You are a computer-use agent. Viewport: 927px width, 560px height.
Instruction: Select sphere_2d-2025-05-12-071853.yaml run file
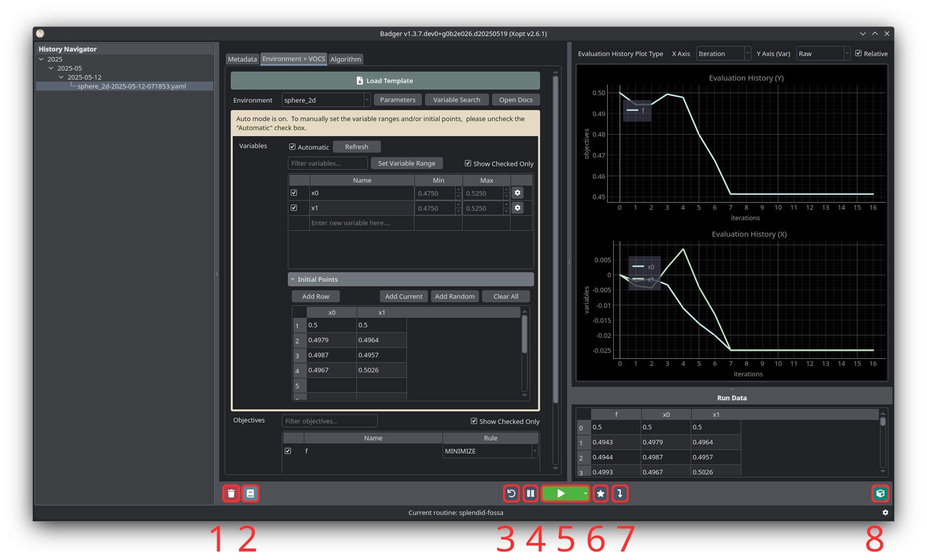132,86
